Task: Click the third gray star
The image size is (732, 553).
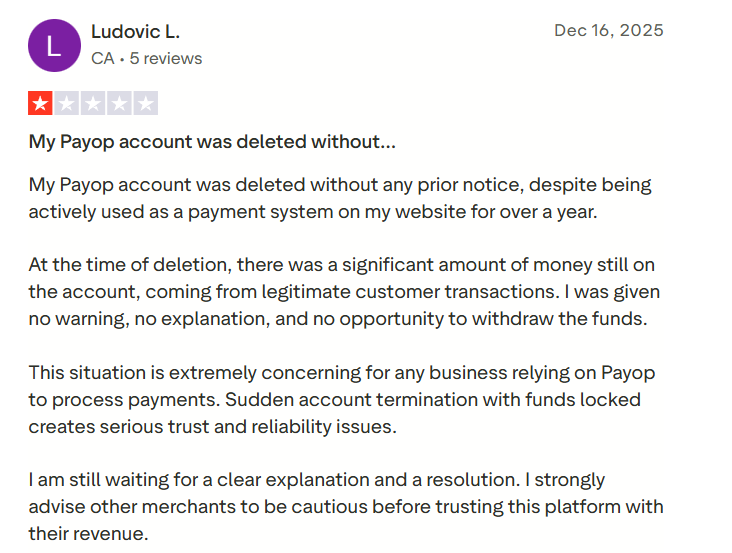Action: [x=93, y=103]
